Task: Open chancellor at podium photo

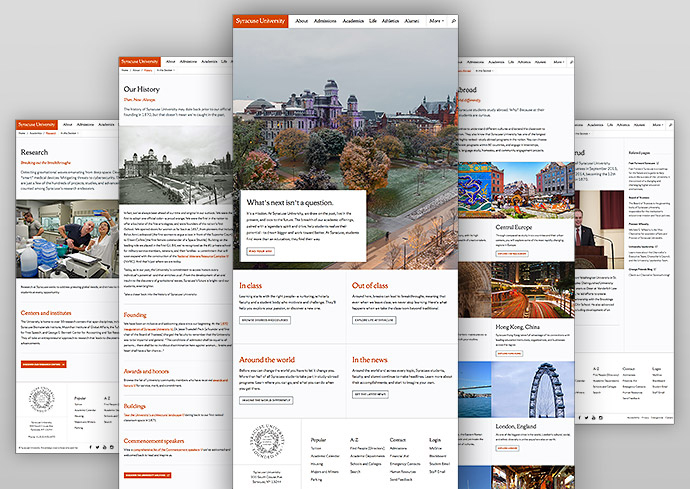Action: (x=599, y=229)
